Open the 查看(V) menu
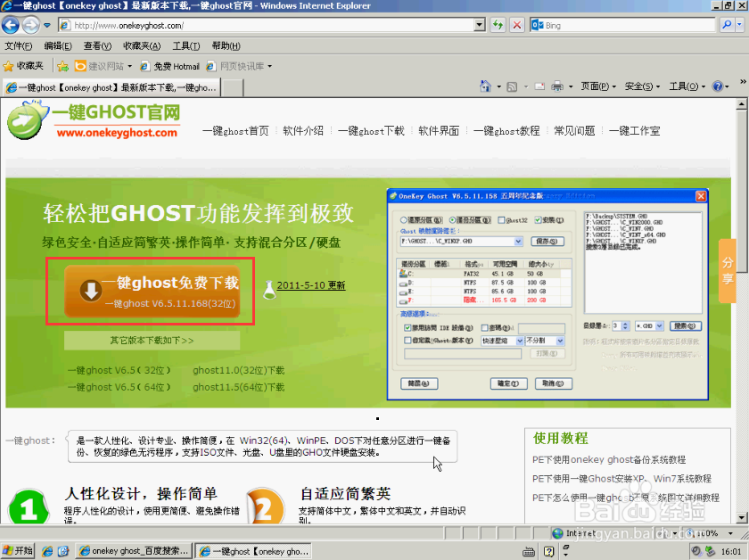The width and height of the screenshot is (749, 560). 97,45
